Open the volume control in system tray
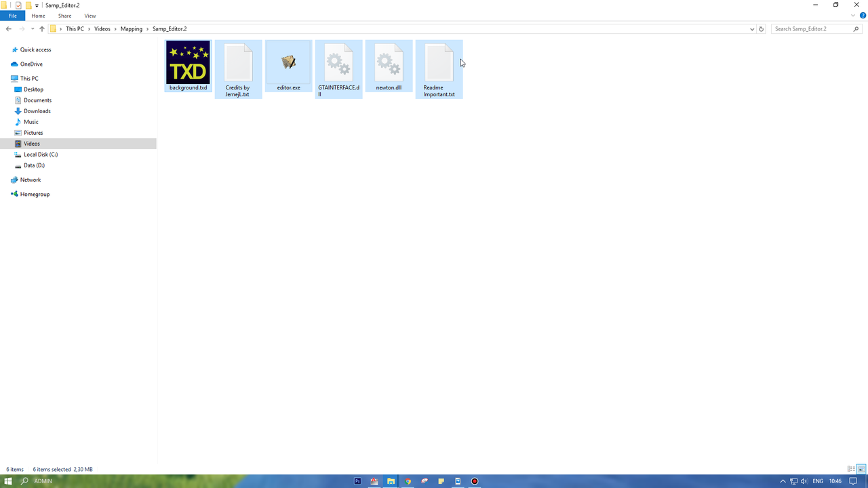 [x=804, y=481]
